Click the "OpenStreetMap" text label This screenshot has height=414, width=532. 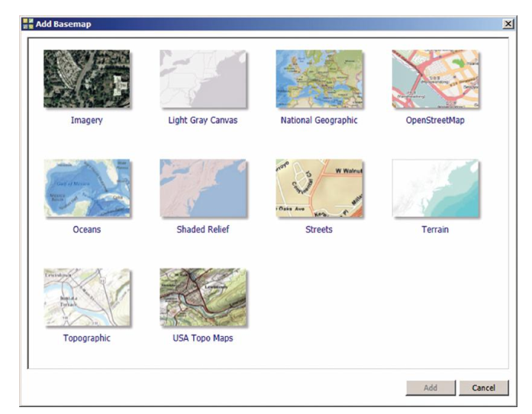pyautogui.click(x=435, y=121)
